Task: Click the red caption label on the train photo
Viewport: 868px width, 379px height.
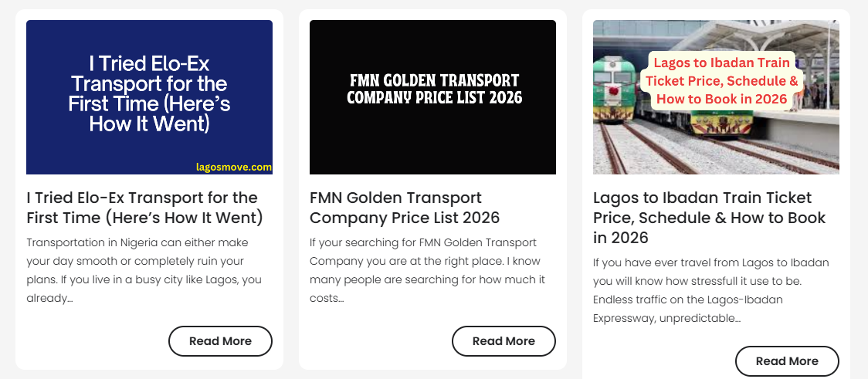Action: click(x=724, y=81)
